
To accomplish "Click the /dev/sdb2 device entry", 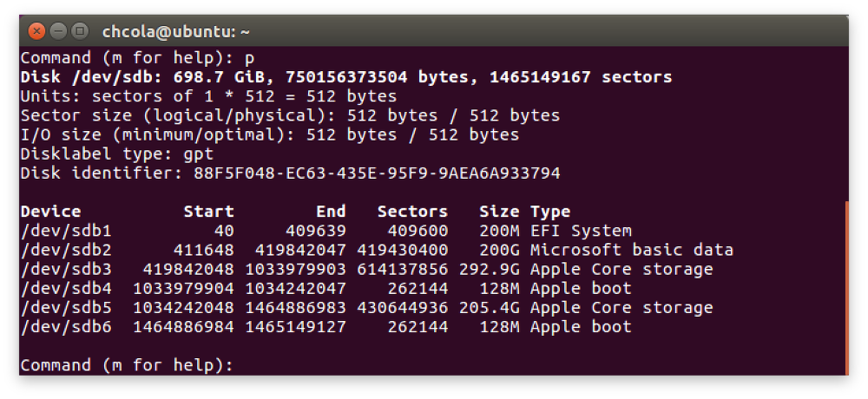I will [x=66, y=251].
